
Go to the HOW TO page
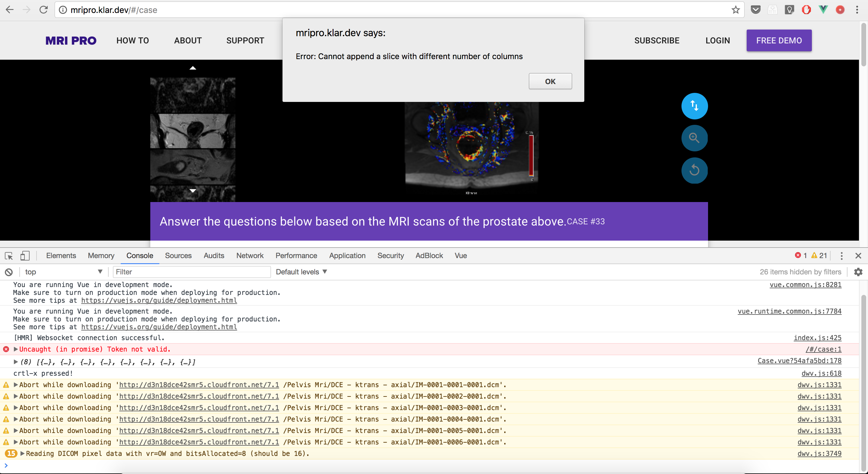pos(132,40)
